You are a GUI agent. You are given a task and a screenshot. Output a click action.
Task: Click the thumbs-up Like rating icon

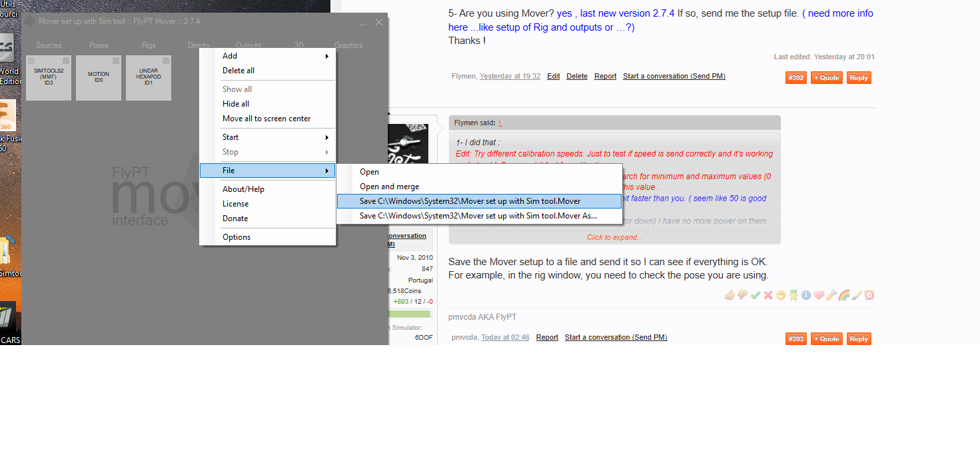pos(730,295)
